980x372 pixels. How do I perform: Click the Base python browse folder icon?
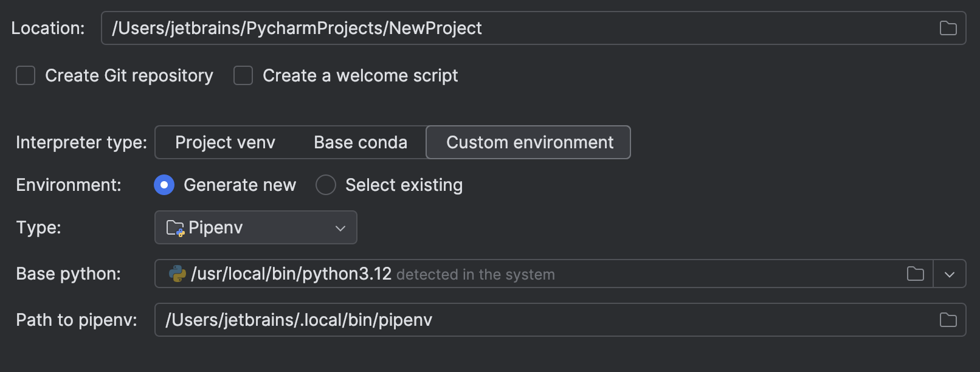click(x=915, y=274)
